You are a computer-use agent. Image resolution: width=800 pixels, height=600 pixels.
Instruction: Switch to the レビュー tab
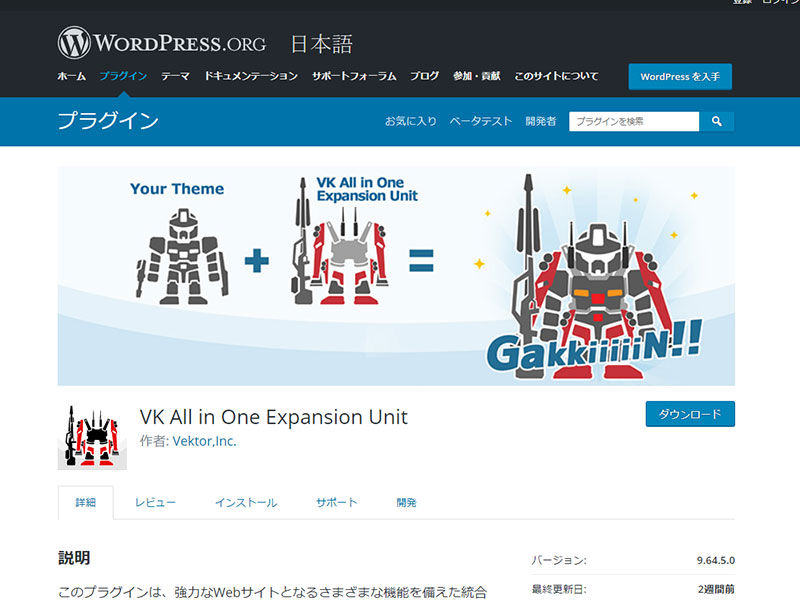click(x=155, y=502)
